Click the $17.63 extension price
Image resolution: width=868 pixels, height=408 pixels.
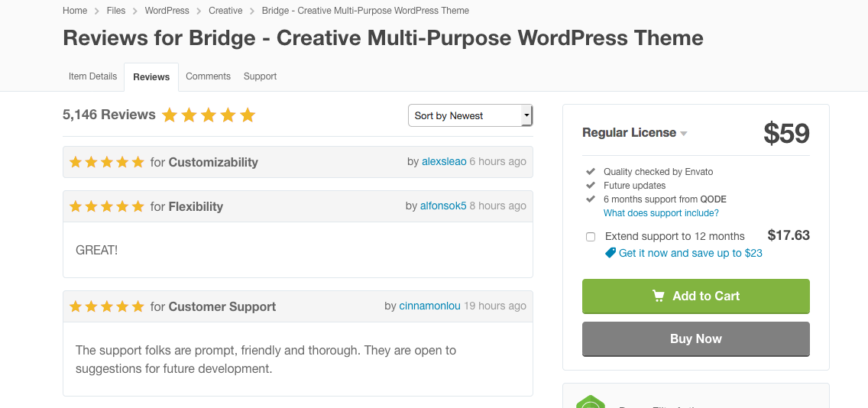pos(789,235)
